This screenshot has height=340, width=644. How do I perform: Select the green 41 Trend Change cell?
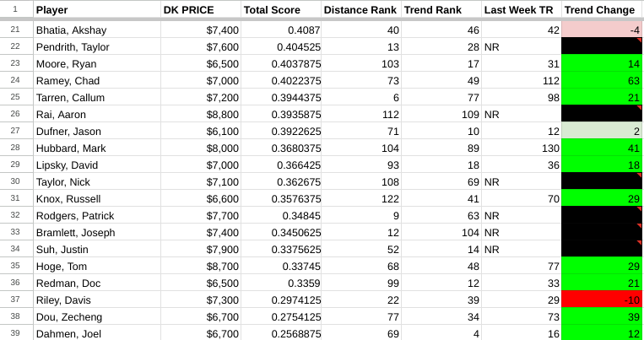tap(602, 148)
